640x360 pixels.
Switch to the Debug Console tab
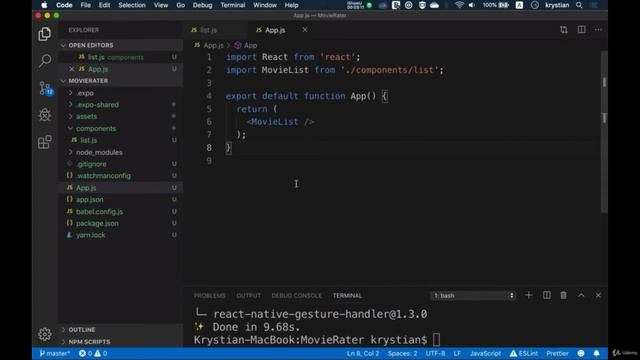tap(296, 296)
